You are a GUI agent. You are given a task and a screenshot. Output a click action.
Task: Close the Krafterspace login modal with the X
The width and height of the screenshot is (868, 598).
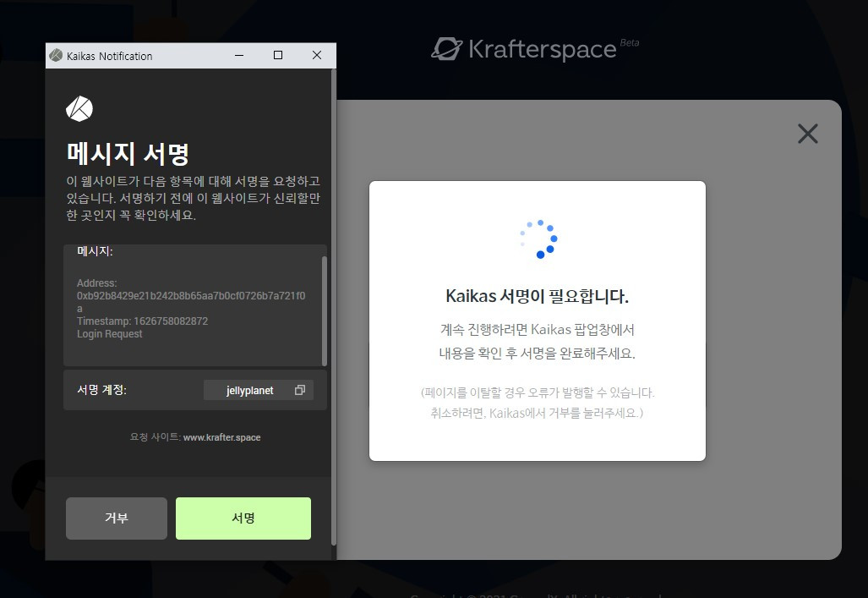click(808, 134)
